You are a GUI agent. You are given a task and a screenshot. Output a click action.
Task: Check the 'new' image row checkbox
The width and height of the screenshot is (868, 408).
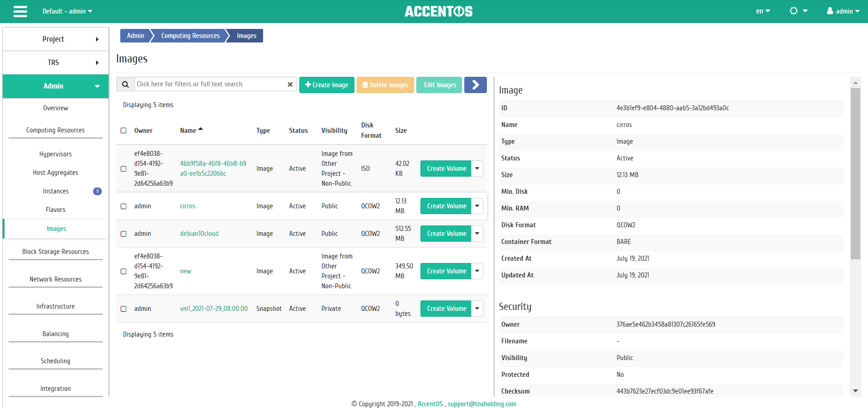point(123,271)
